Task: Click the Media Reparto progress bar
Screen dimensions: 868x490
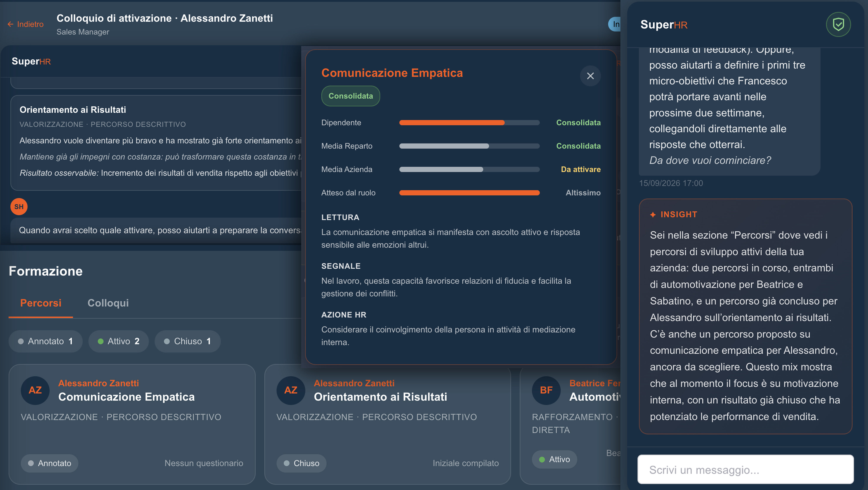Action: pyautogui.click(x=469, y=146)
